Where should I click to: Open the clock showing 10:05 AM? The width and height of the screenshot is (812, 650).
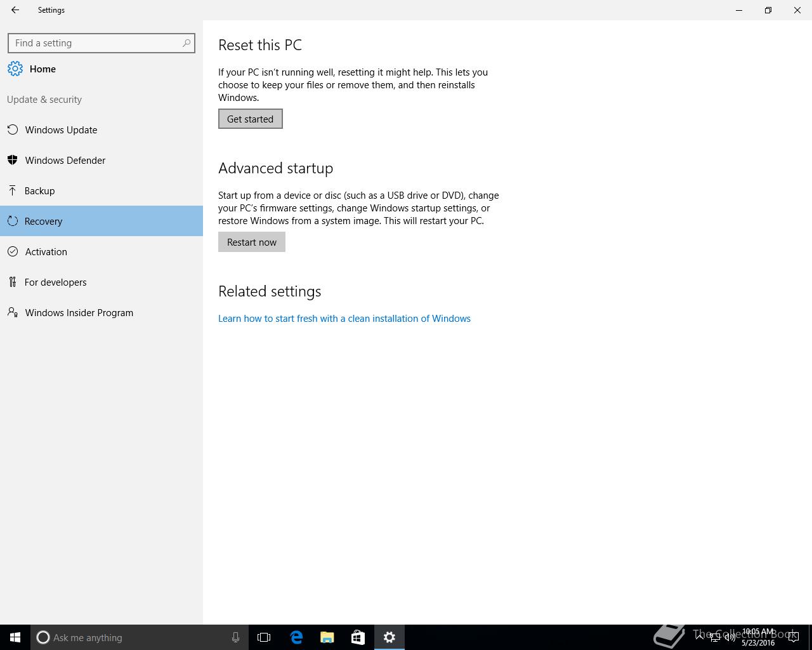point(758,637)
